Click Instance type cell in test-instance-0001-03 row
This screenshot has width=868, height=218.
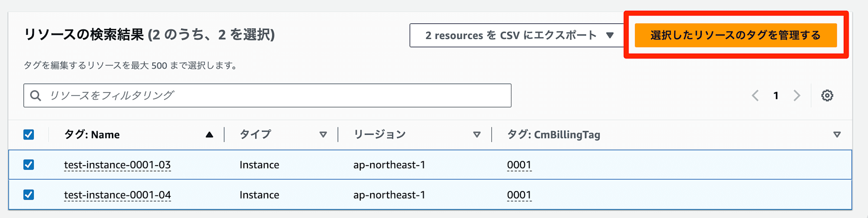pos(259,165)
